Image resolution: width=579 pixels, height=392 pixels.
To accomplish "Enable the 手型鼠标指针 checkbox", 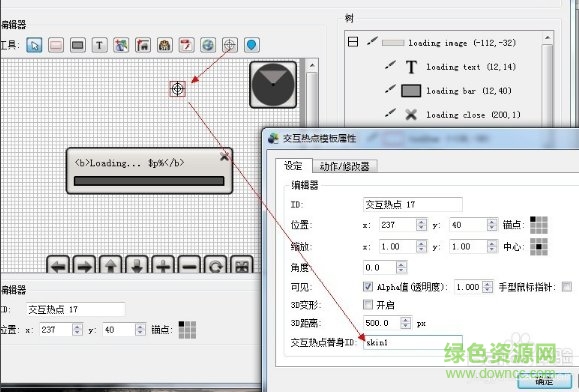I will pyautogui.click(x=566, y=286).
